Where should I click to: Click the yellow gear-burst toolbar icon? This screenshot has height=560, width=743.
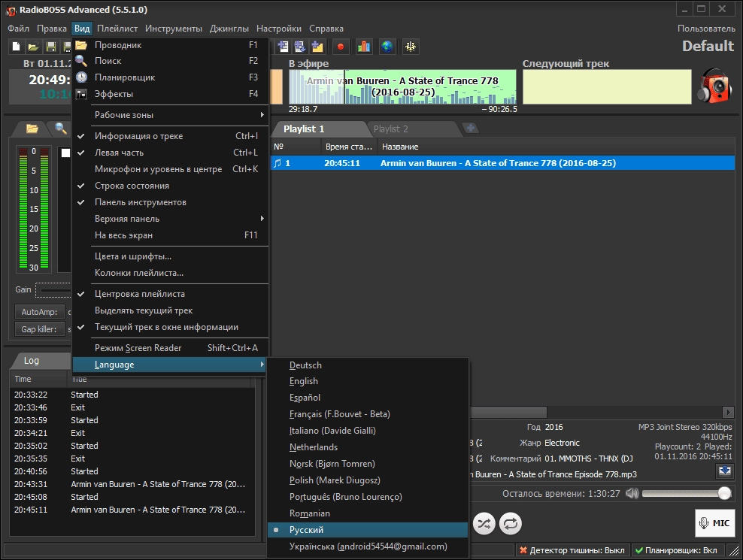tap(411, 47)
